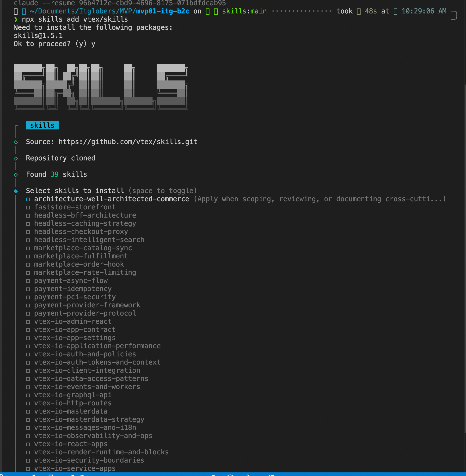Image resolution: width=466 pixels, height=476 pixels.
Task: Click the green prompt chevron before npx
Action: point(16,20)
